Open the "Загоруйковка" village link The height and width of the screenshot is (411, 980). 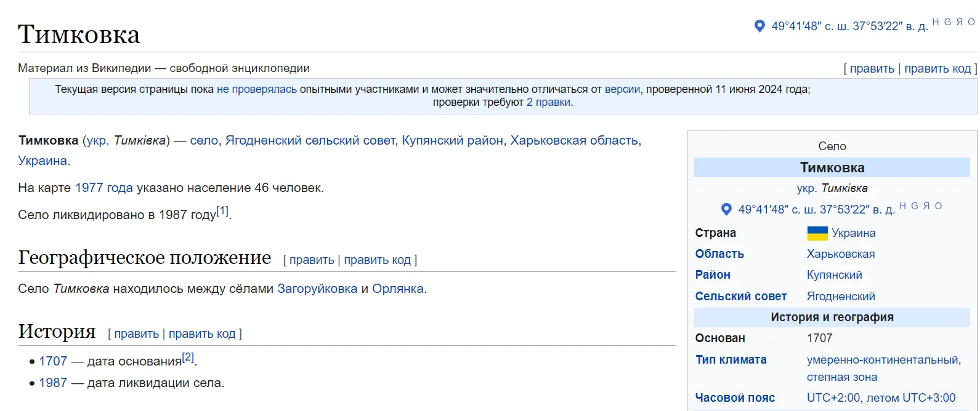[x=318, y=288]
